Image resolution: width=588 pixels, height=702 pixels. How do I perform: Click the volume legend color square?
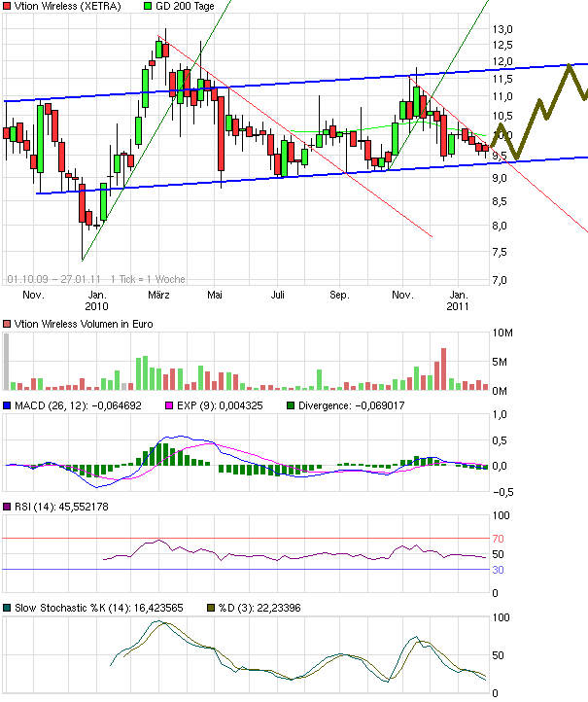click(7, 324)
